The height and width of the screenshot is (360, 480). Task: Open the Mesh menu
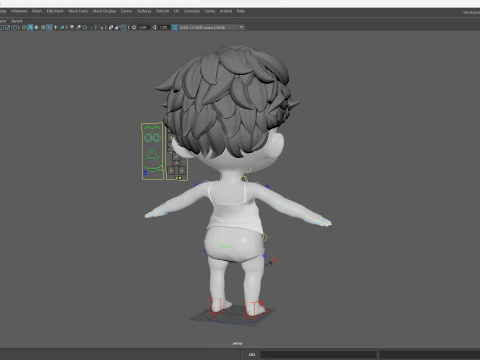37,11
